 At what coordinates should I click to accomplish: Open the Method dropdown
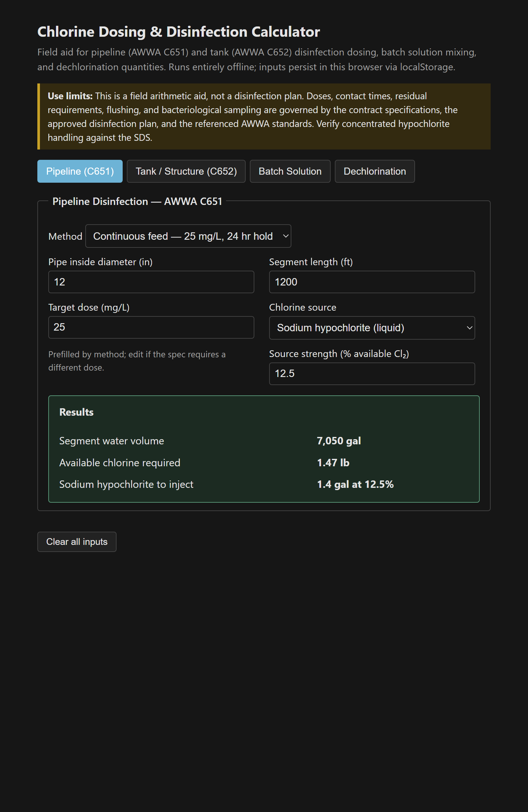pos(188,236)
